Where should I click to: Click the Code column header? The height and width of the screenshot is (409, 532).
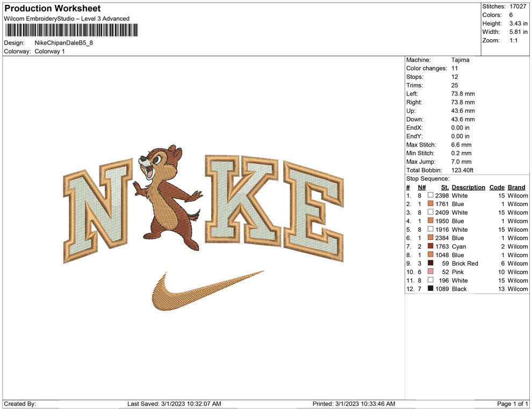[x=497, y=187]
